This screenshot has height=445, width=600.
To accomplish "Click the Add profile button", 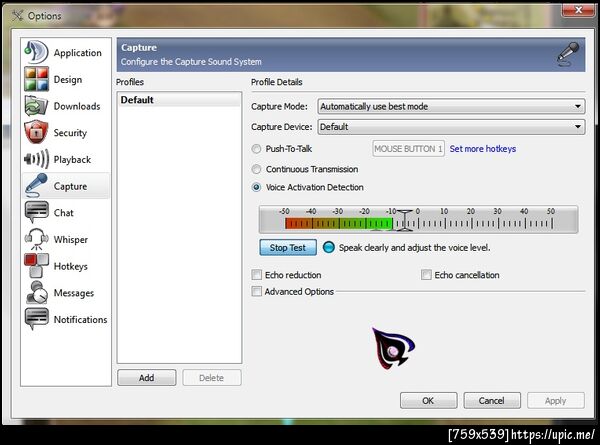I will tap(147, 378).
